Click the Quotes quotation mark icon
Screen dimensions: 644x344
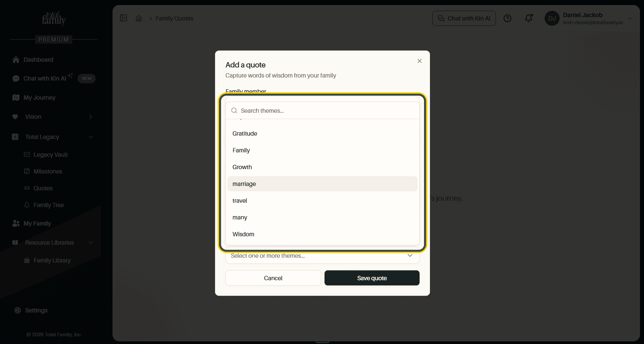tap(27, 188)
